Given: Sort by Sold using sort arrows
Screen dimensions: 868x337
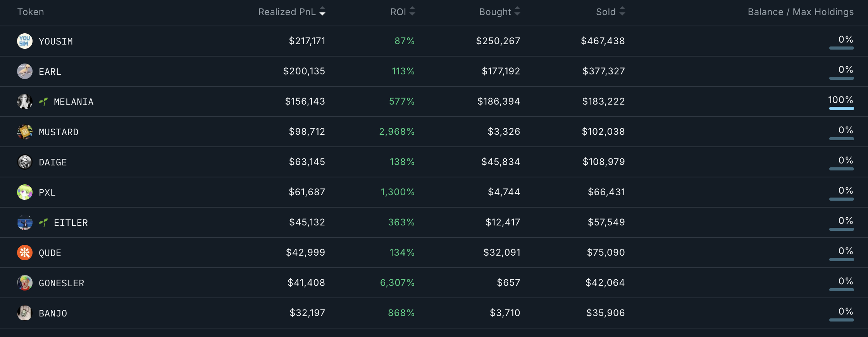Looking at the screenshot, I should pyautogui.click(x=622, y=12).
